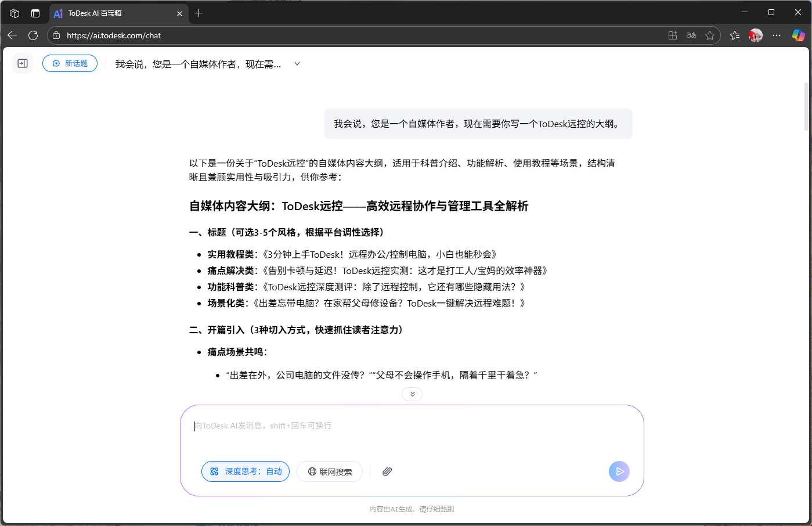
Task: Minimize the browser window
Action: 745,12
